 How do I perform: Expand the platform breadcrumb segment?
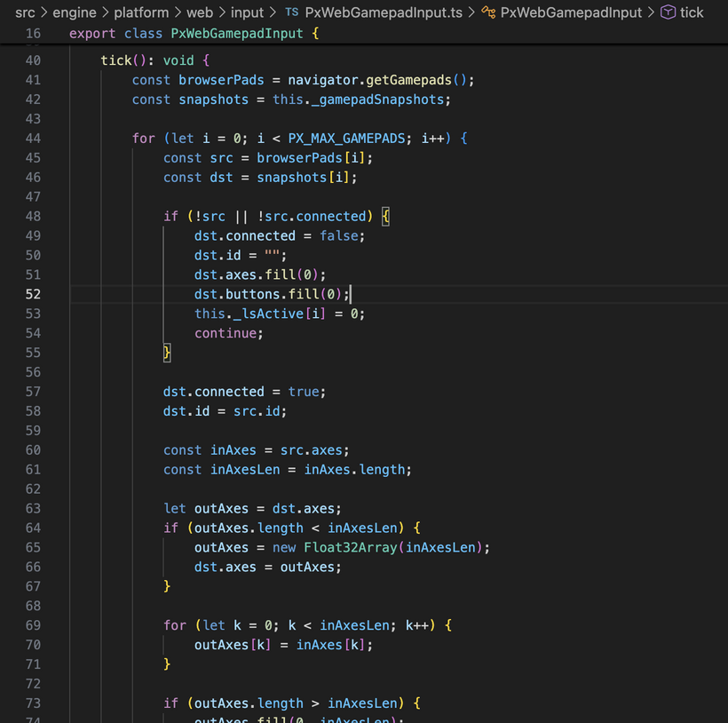[x=140, y=12]
